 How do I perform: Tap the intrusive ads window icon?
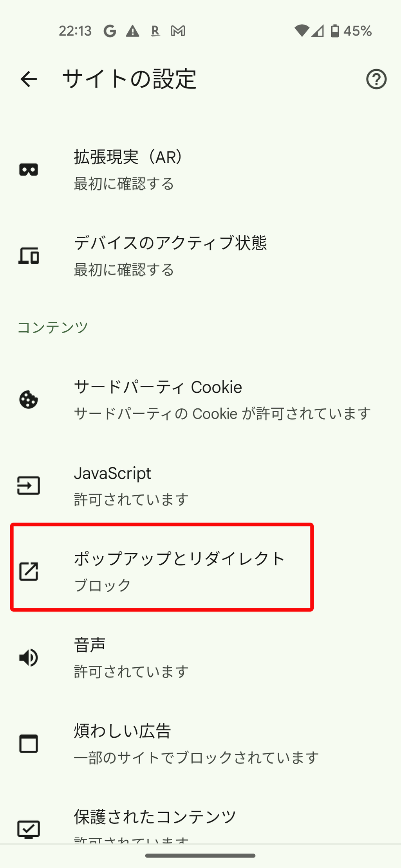[x=29, y=744]
